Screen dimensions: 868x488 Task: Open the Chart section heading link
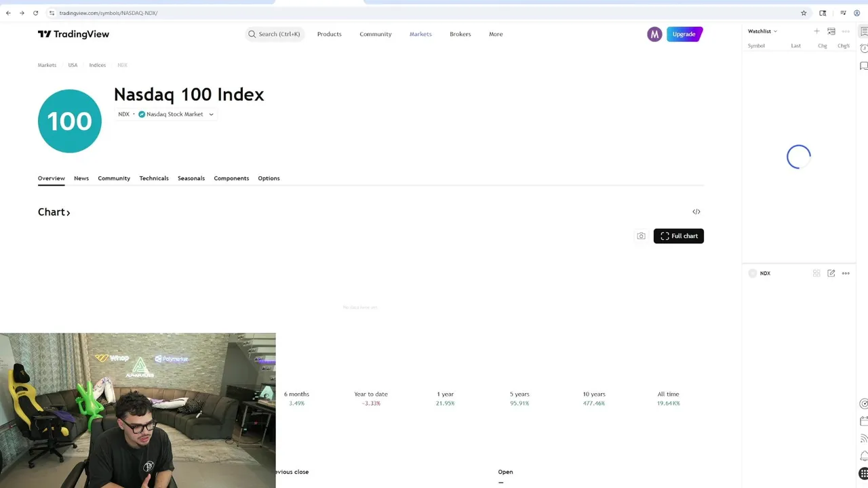[54, 212]
